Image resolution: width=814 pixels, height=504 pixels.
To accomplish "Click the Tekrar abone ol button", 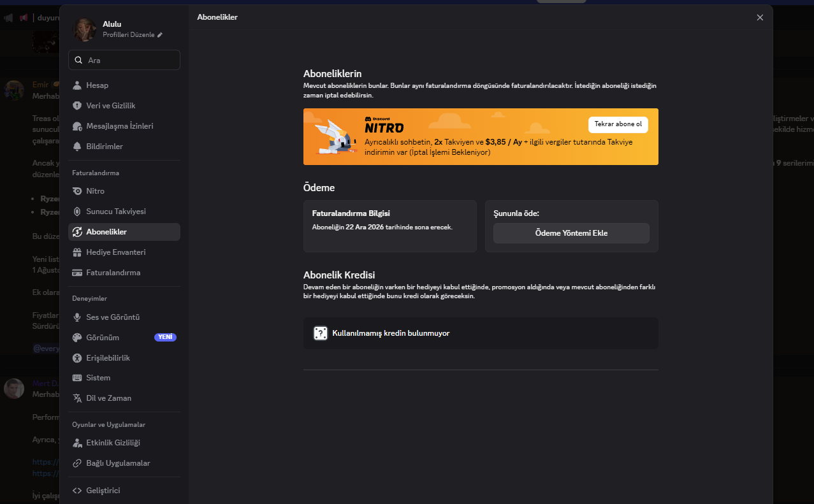I will 618,124.
